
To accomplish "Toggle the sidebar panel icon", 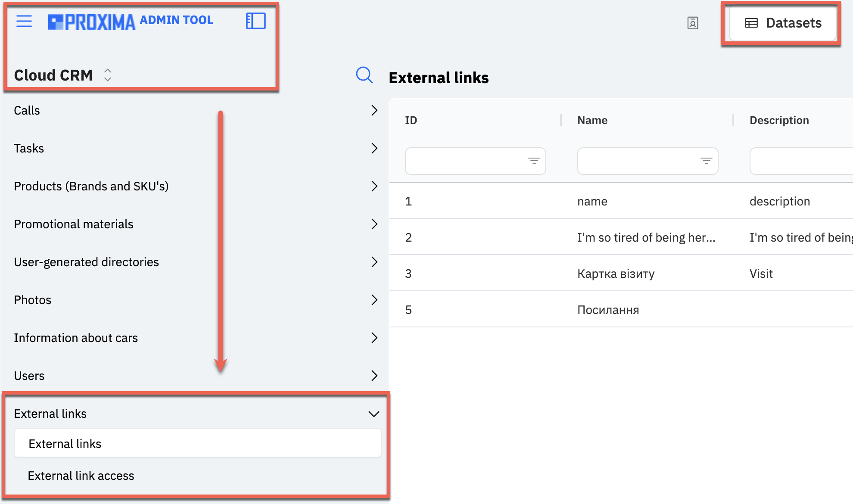I will 256,21.
